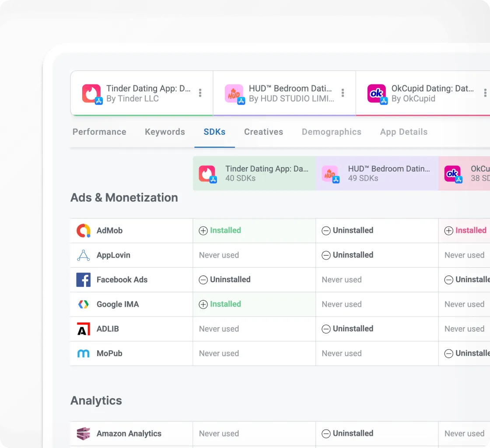This screenshot has width=490, height=448.
Task: Click OkCupid's 'Never used' cell for ADLIB
Action: [464, 329]
